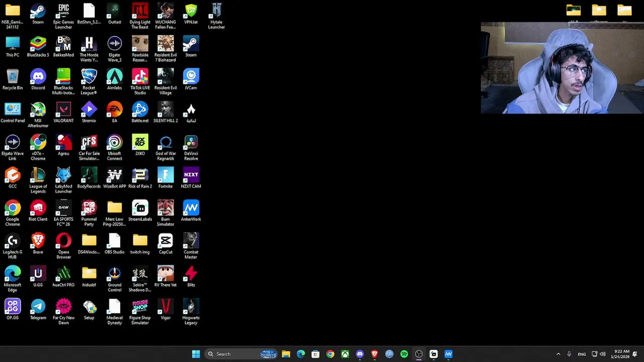Launch the Blitz desktop shortcut
Image resolution: width=644 pixels, height=362 pixels.
191,277
